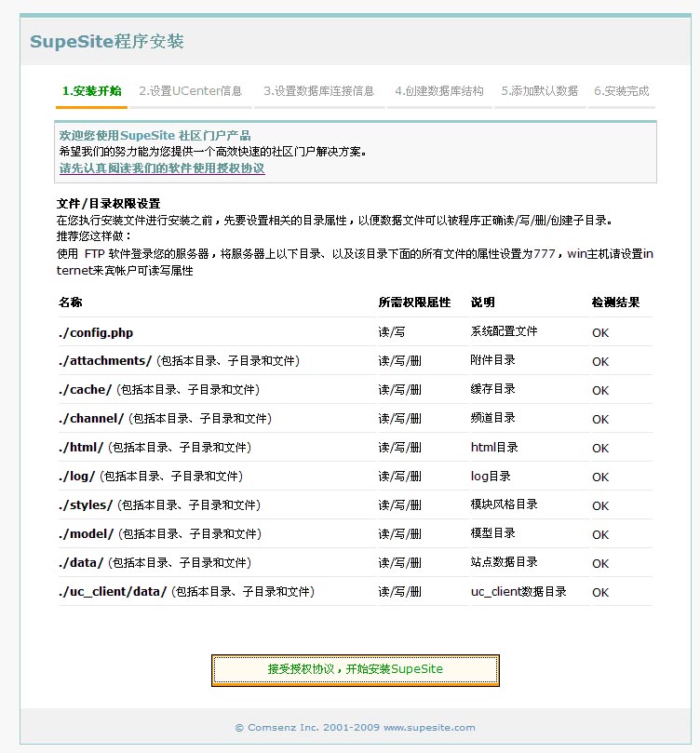Select the 1.安装开始 step tab

click(92, 91)
